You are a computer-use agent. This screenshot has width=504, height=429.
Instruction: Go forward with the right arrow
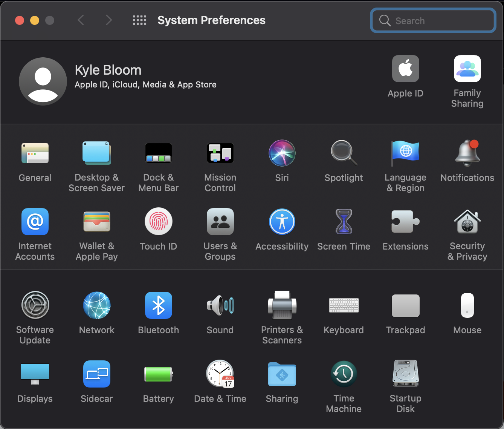[108, 20]
